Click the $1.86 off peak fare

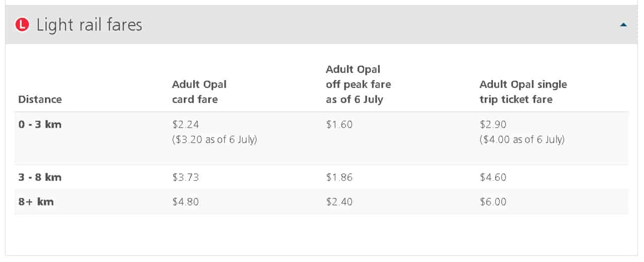[x=339, y=177]
